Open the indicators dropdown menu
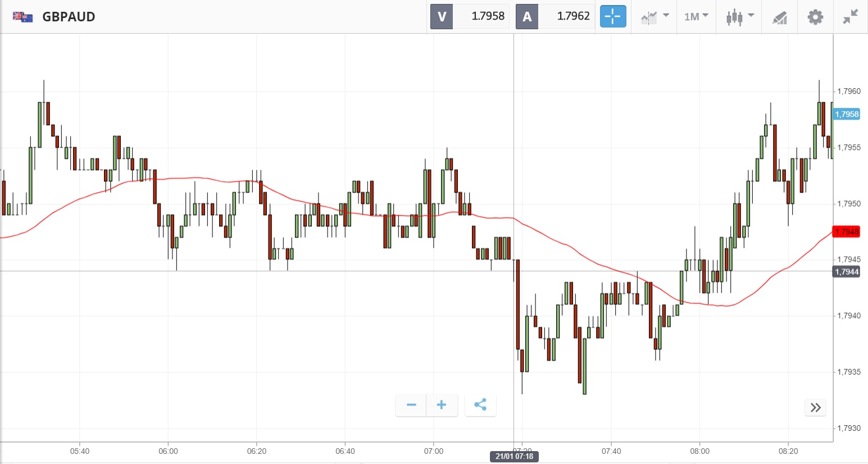Image resolution: width=868 pixels, height=464 pixels. [x=655, y=17]
